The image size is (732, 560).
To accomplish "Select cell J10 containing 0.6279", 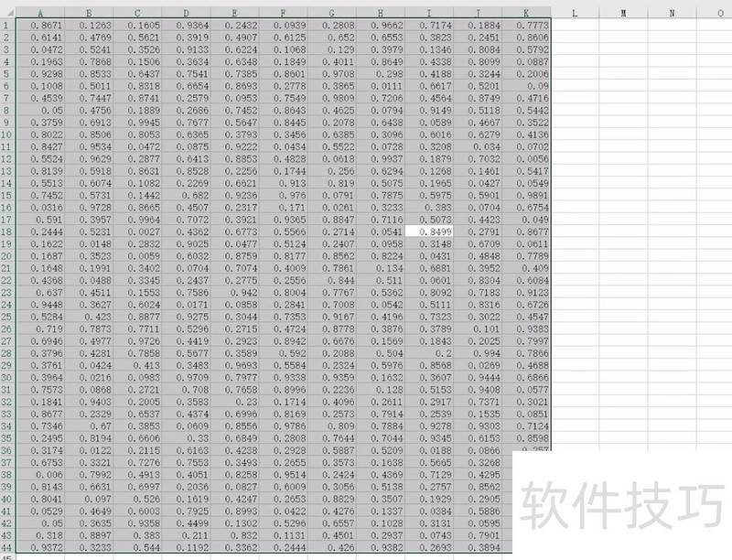I will click(x=477, y=135).
